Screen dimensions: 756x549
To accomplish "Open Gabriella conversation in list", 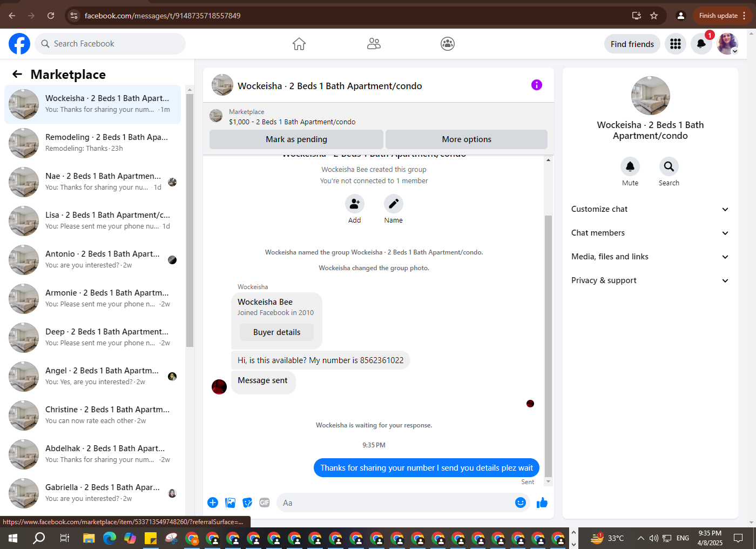I will (x=93, y=493).
